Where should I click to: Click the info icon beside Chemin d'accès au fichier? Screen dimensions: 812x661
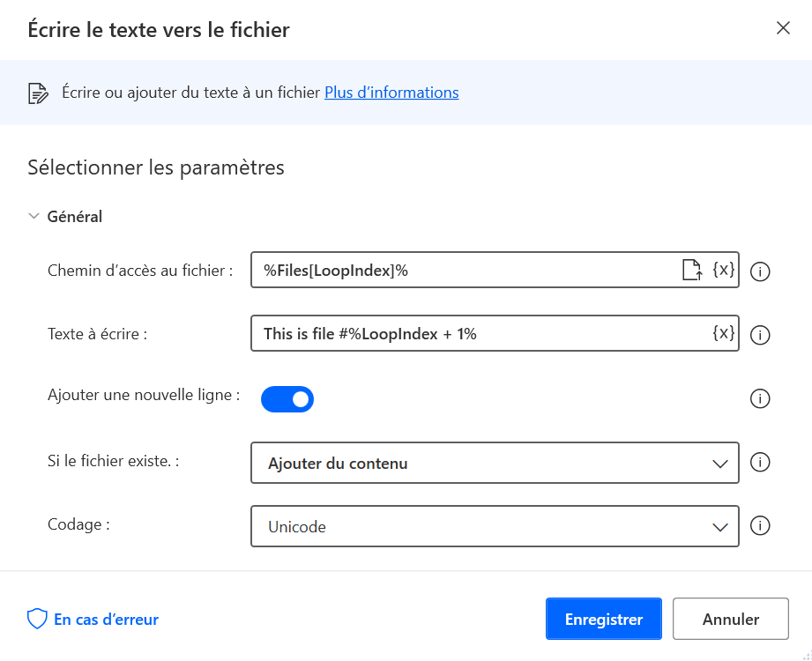[759, 271]
